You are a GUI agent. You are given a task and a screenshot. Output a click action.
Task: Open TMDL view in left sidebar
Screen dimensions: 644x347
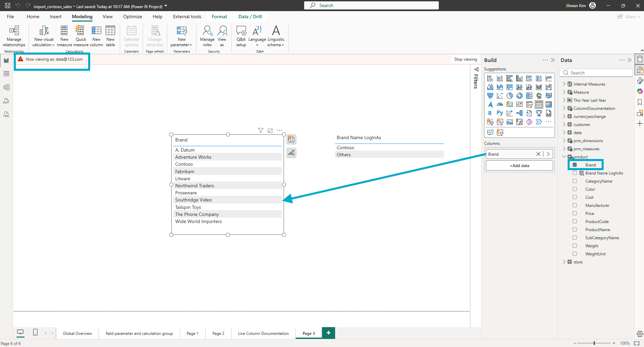pos(6,114)
